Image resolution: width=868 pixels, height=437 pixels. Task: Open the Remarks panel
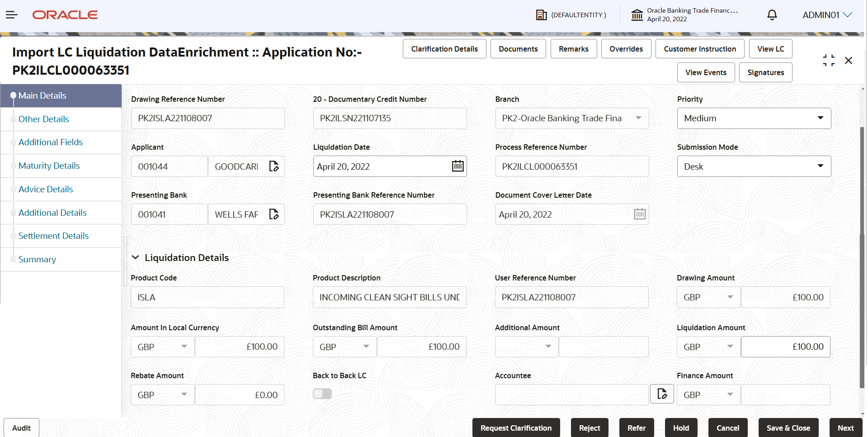[574, 49]
